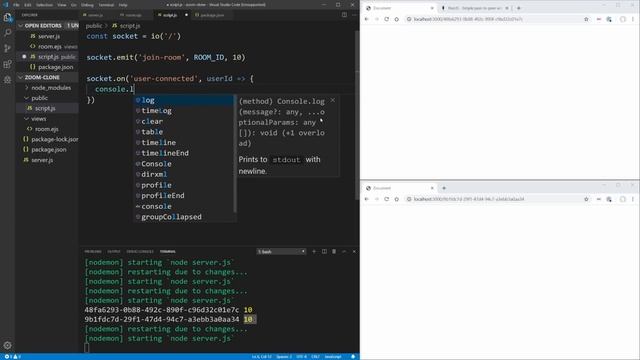Open Source Control view in activity bar
The image size is (640, 360).
(x=7, y=48)
